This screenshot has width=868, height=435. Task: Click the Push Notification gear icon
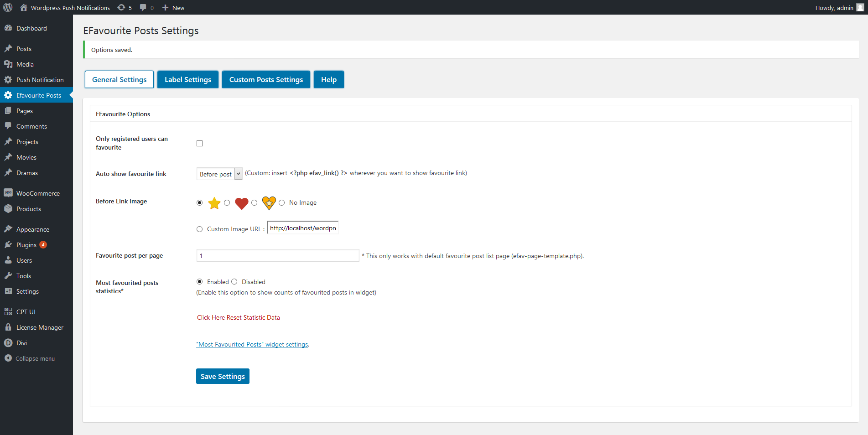(x=8, y=79)
